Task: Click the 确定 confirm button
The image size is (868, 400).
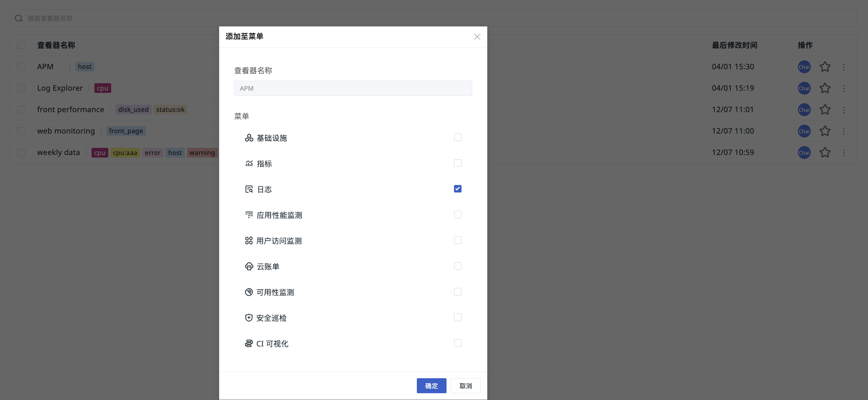Action: pos(431,386)
